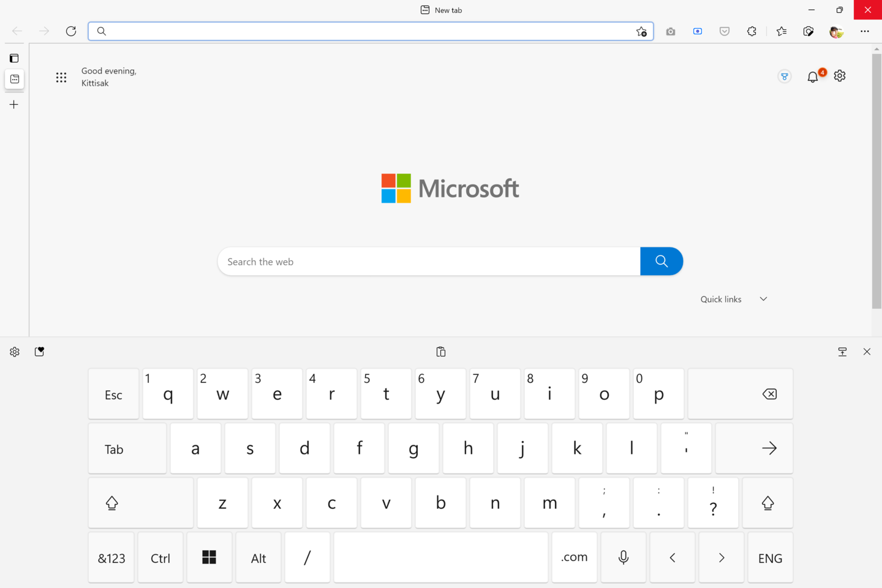
Task: Tap the Tab key on touch keyboard
Action: coord(127,448)
